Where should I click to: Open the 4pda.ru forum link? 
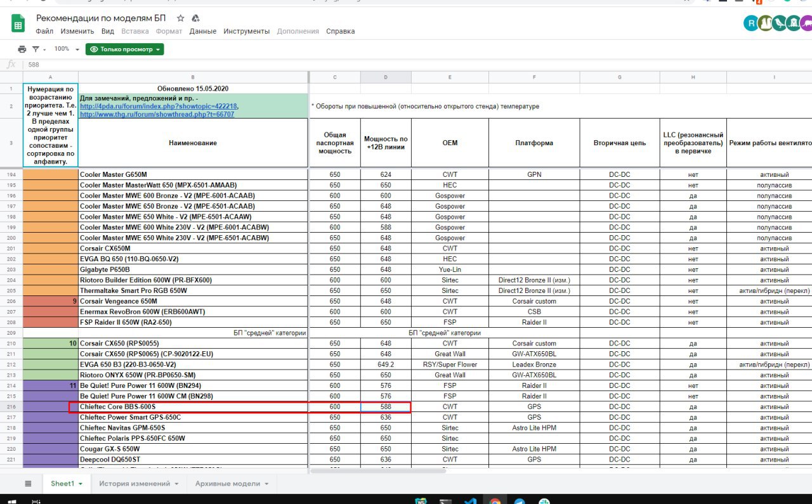click(159, 107)
